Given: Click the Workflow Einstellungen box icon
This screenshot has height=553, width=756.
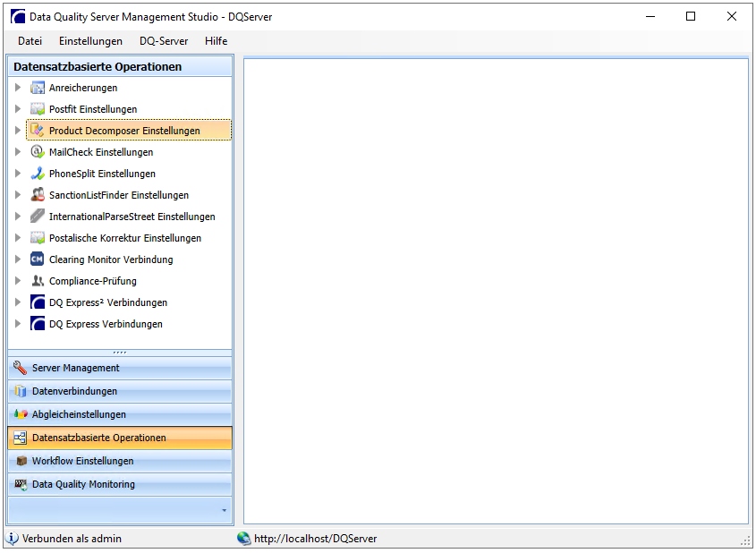Looking at the screenshot, I should coord(21,461).
